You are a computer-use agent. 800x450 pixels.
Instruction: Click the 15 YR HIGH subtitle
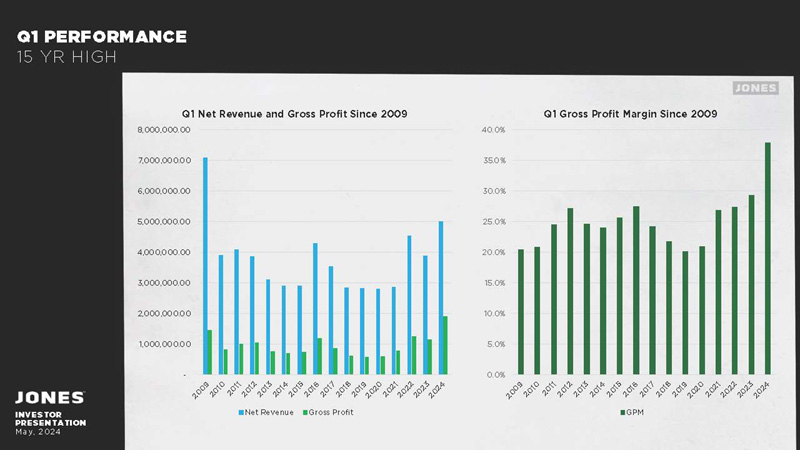(x=67, y=57)
